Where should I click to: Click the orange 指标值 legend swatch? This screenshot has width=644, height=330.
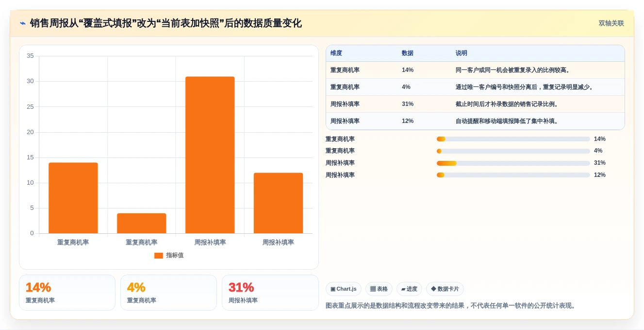click(159, 256)
